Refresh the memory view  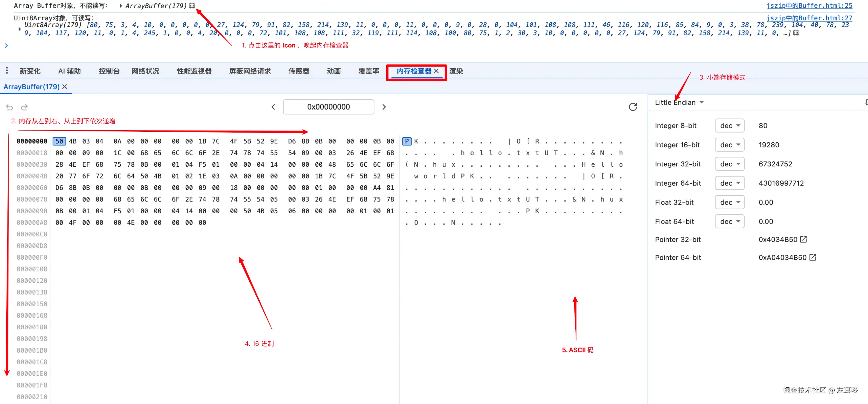coord(633,107)
